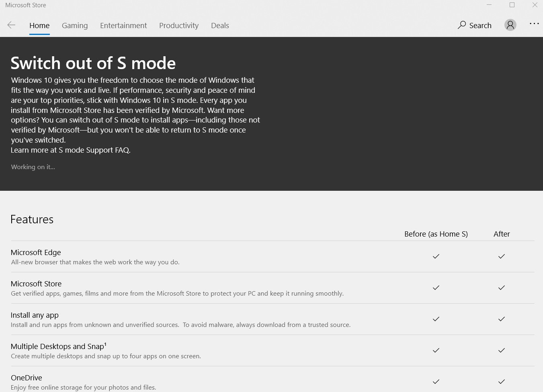Image resolution: width=543 pixels, height=392 pixels.
Task: Click Microsoft Store checkmark in After column
Action: pyautogui.click(x=502, y=288)
